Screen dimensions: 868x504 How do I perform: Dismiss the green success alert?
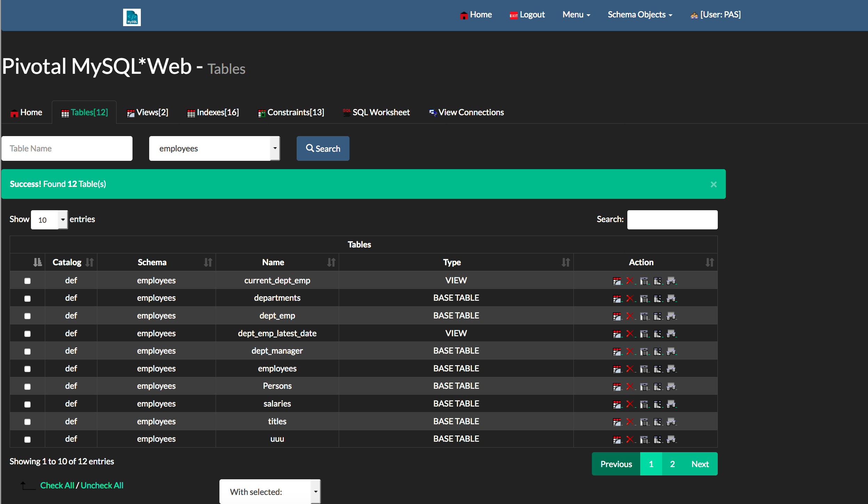click(714, 184)
